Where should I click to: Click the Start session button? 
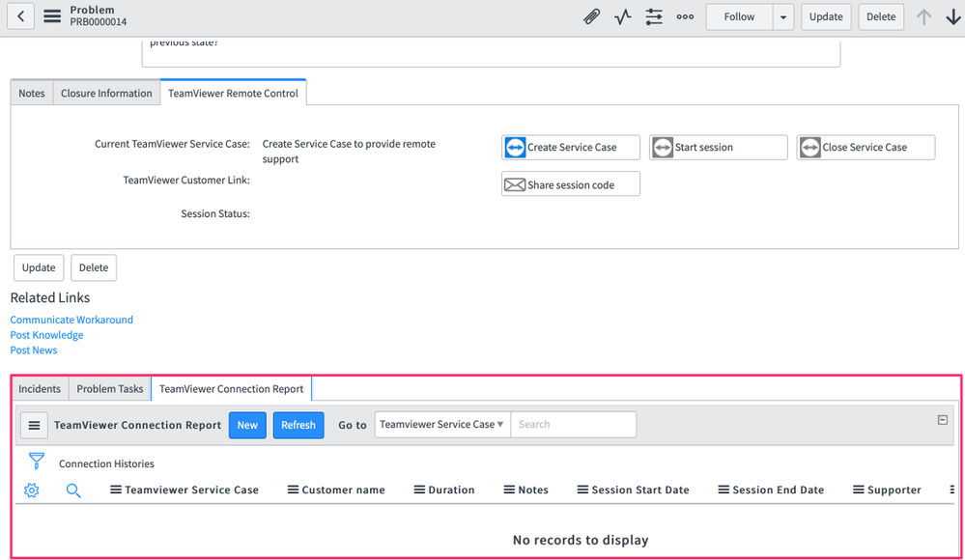pyautogui.click(x=719, y=147)
